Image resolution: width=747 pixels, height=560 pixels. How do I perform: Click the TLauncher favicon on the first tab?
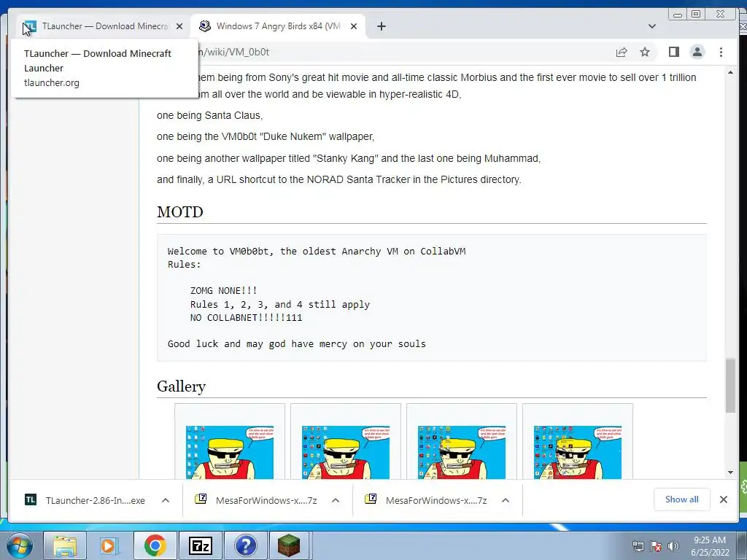click(30, 26)
